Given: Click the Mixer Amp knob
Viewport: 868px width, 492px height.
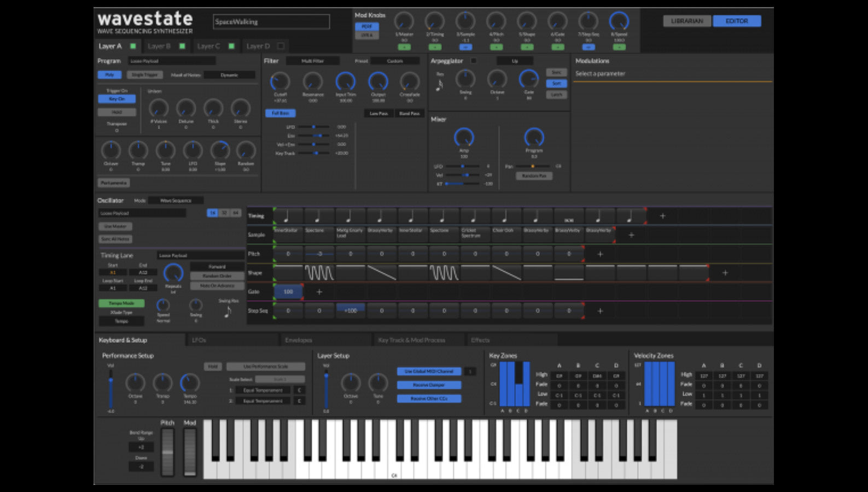Looking at the screenshot, I should (464, 137).
